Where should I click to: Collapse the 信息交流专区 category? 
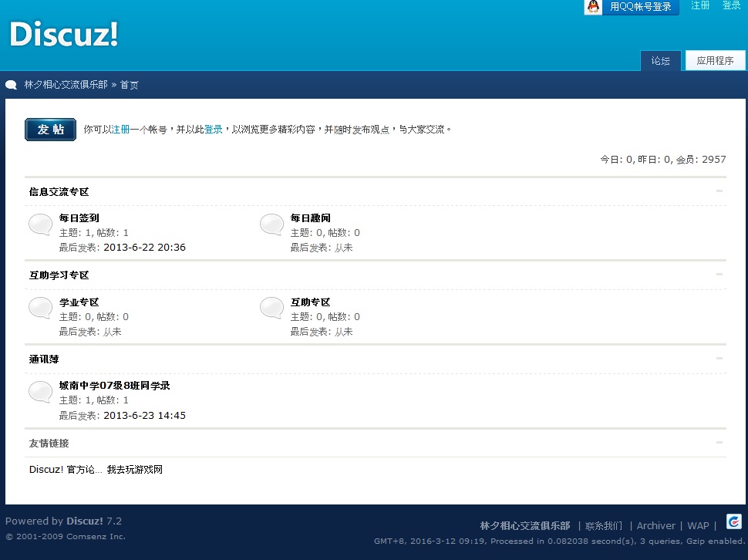tap(719, 191)
